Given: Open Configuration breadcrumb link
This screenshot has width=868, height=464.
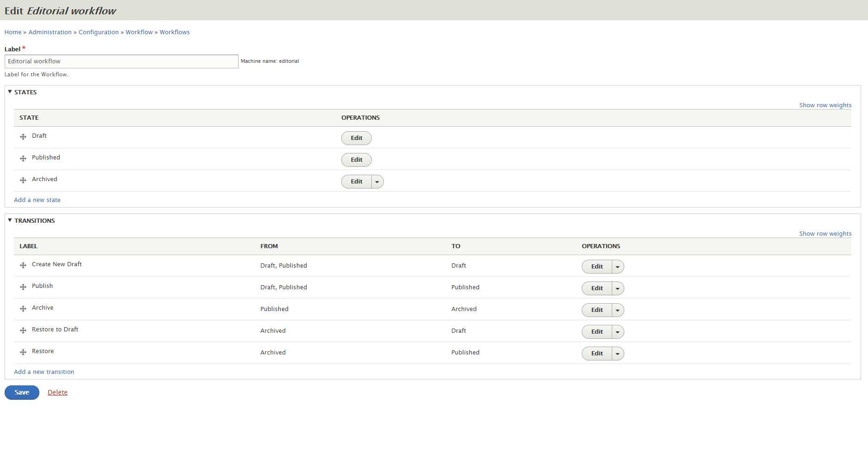Looking at the screenshot, I should (98, 32).
